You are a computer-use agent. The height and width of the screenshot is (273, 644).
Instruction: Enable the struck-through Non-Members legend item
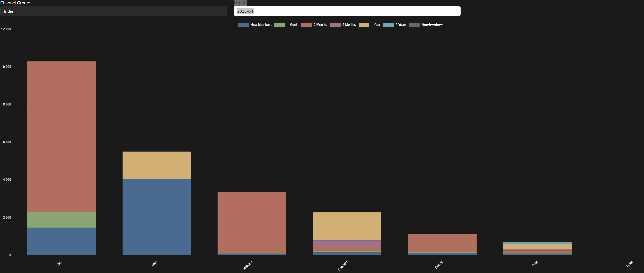(432, 25)
